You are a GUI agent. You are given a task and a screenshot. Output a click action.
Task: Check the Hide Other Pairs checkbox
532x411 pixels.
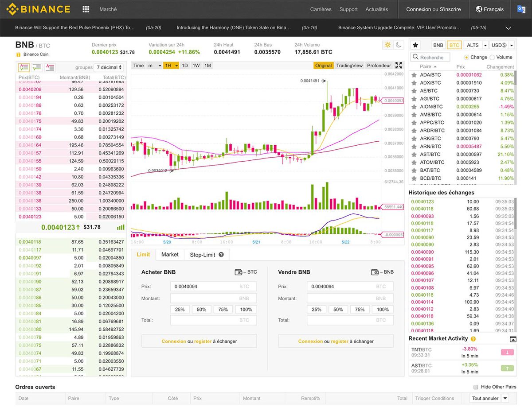(476, 387)
